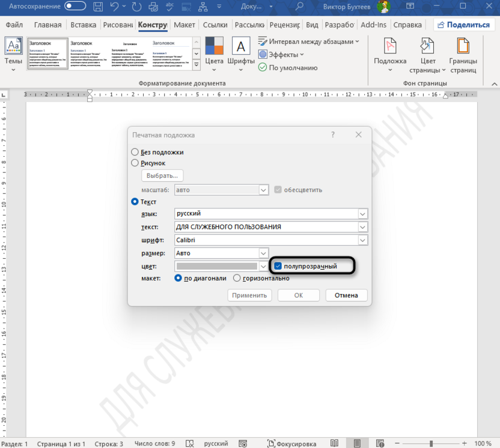
Task: Switch to Read Mode view
Action: coord(334,443)
